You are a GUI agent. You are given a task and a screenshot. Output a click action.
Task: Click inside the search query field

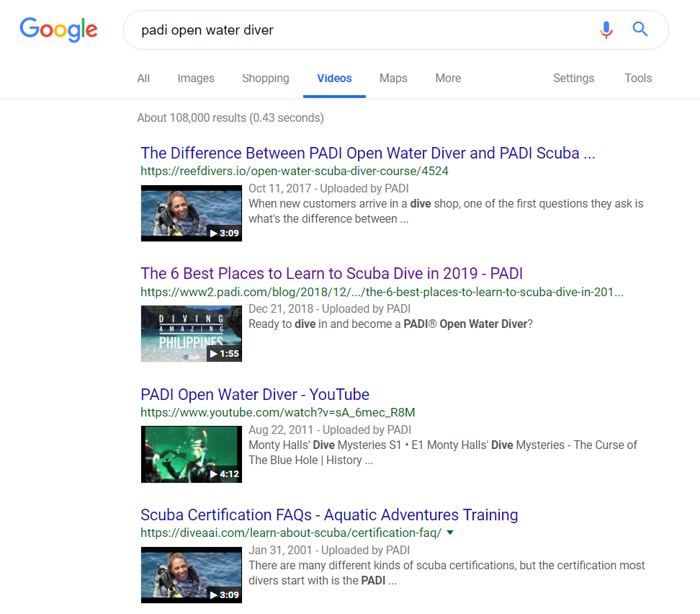coord(360,30)
